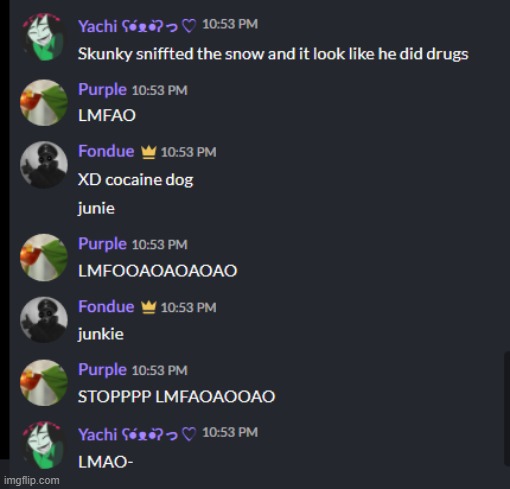Click the imgflip.com watermark
This screenshot has width=510, height=489.
[32, 480]
